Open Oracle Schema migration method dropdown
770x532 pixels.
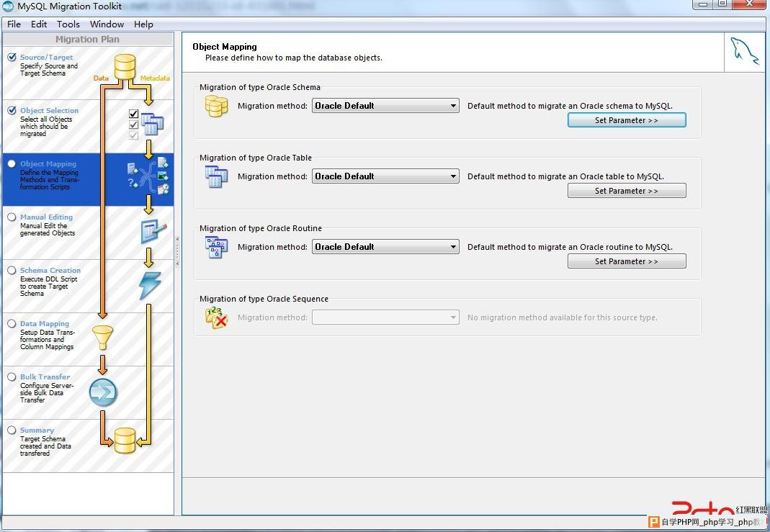coord(385,106)
